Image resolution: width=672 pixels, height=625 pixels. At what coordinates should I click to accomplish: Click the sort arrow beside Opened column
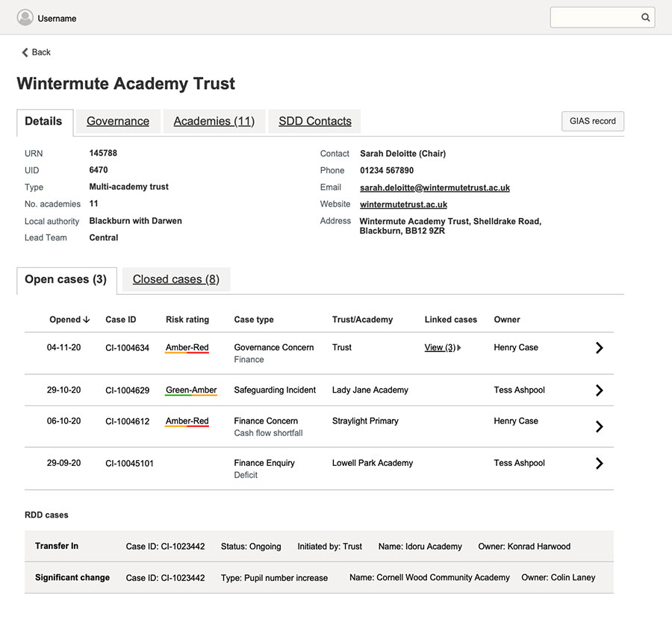tap(87, 320)
